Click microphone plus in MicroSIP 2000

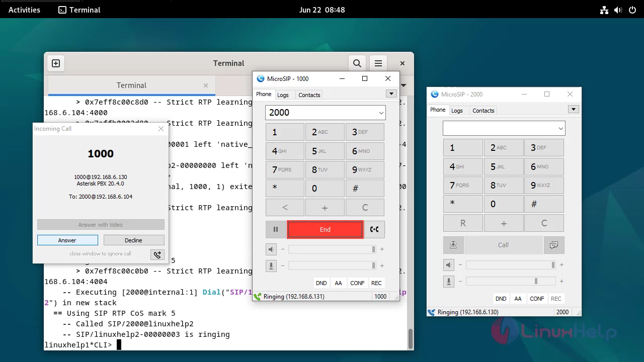pos(561,281)
